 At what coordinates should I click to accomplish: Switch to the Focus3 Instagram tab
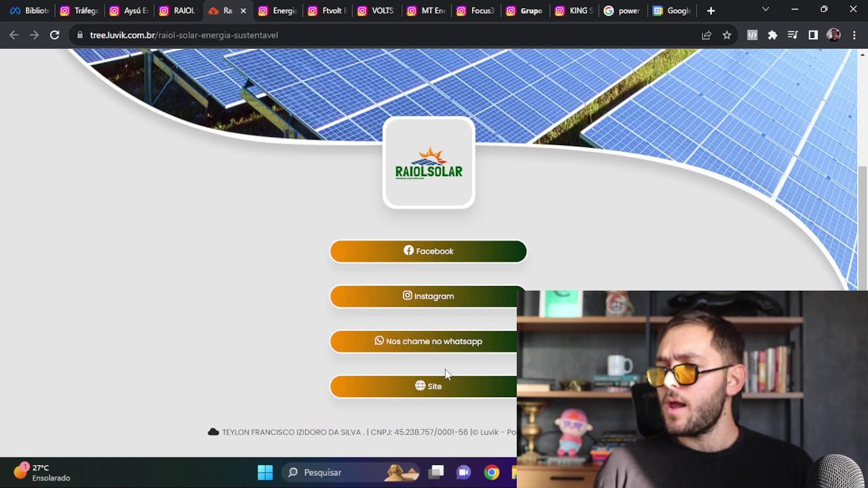[x=476, y=11]
